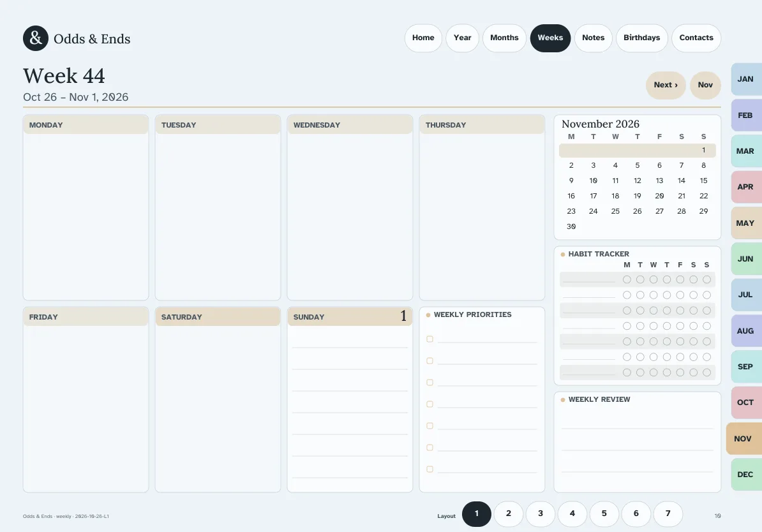Open the Home tab
This screenshot has width=762, height=532.
click(423, 38)
